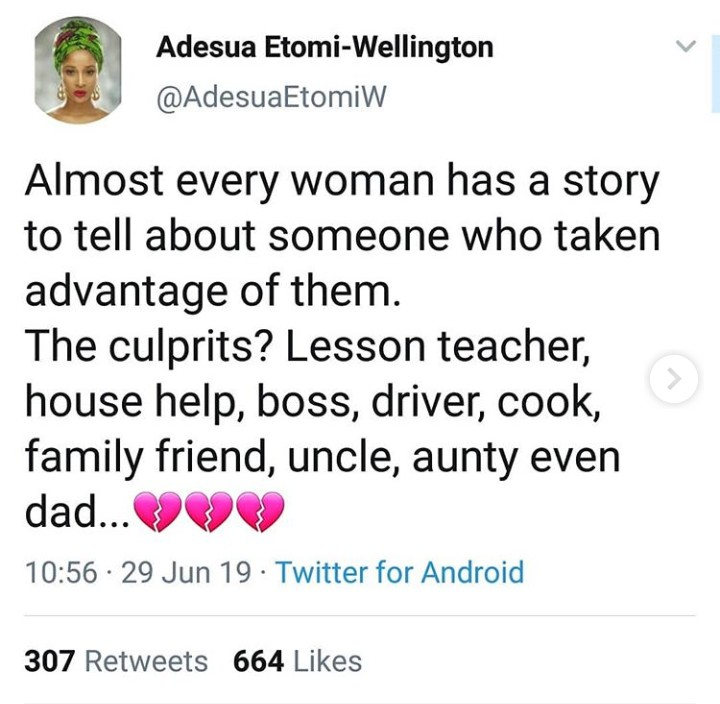Click the 10:56 tweet timestamp
This screenshot has height=704, width=720.
[x=61, y=572]
